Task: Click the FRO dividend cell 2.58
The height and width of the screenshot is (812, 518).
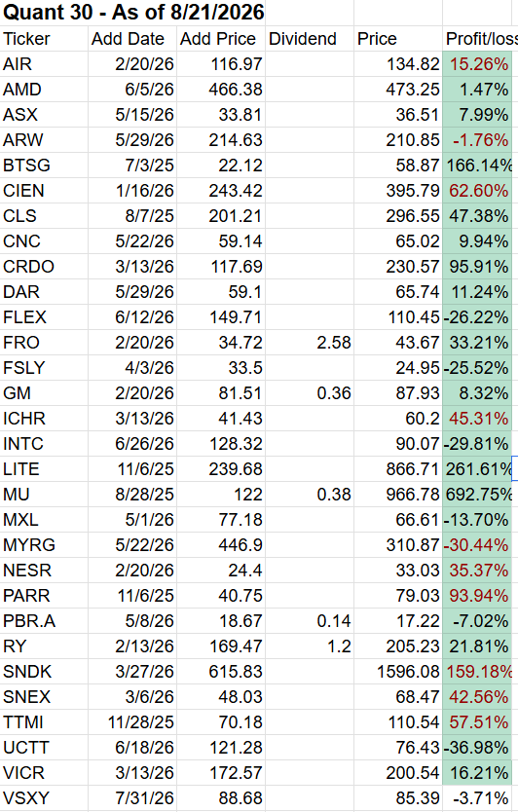Action: tap(310, 343)
